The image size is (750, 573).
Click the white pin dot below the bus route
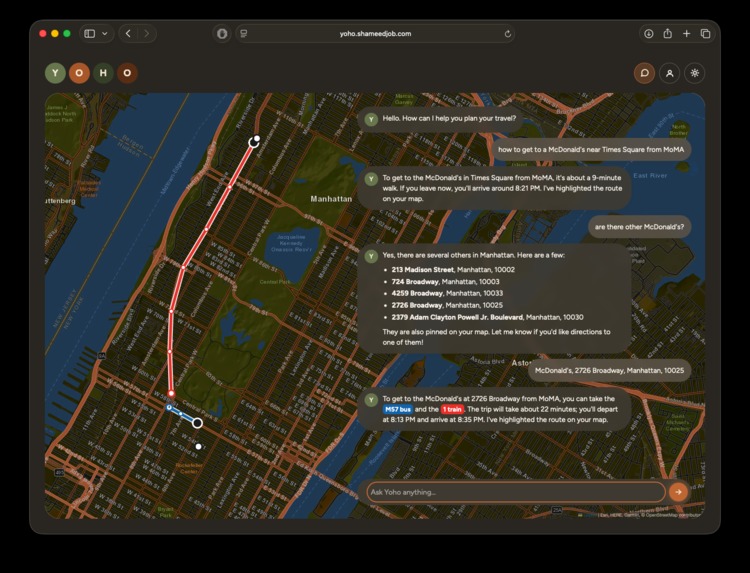tap(199, 447)
